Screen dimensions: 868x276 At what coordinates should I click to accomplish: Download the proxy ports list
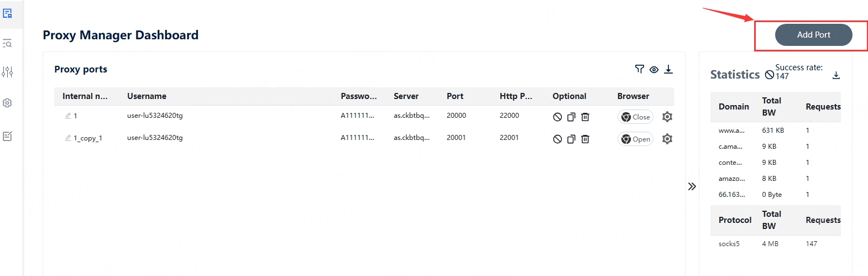(x=668, y=69)
